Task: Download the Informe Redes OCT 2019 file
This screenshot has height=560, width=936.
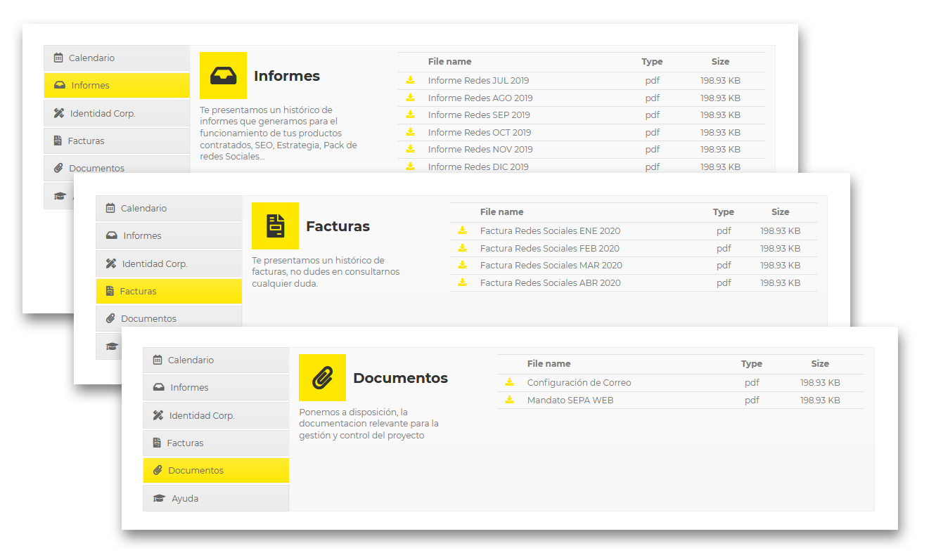Action: click(x=410, y=132)
